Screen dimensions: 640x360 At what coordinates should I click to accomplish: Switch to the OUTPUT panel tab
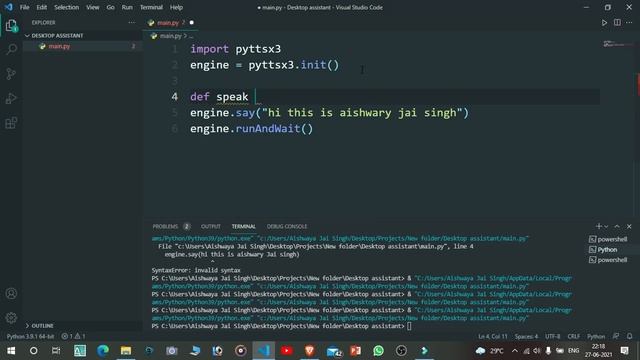click(211, 227)
